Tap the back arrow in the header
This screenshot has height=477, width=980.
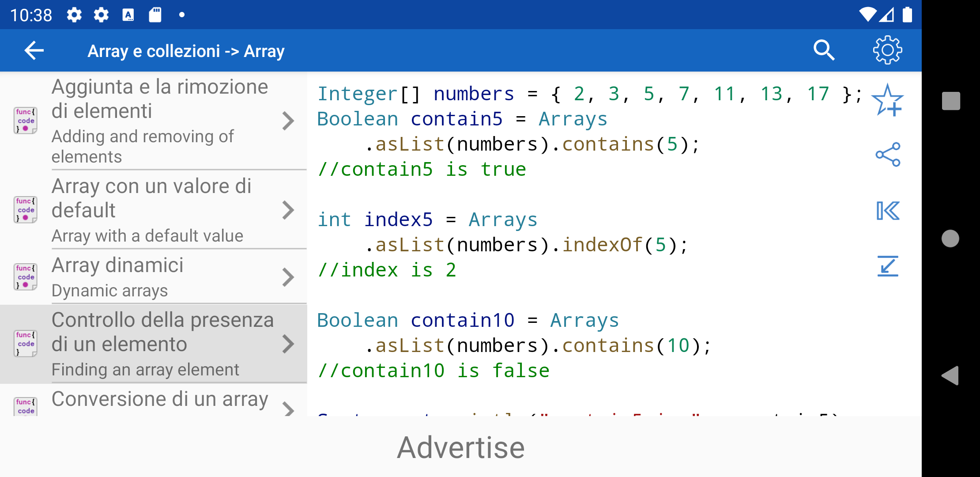pyautogui.click(x=34, y=50)
